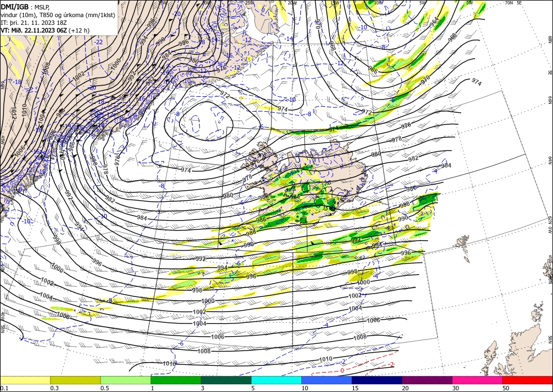The height and width of the screenshot is (392, 553).
Task: Click the '25W' longitude label at top
Action: (249, 3)
